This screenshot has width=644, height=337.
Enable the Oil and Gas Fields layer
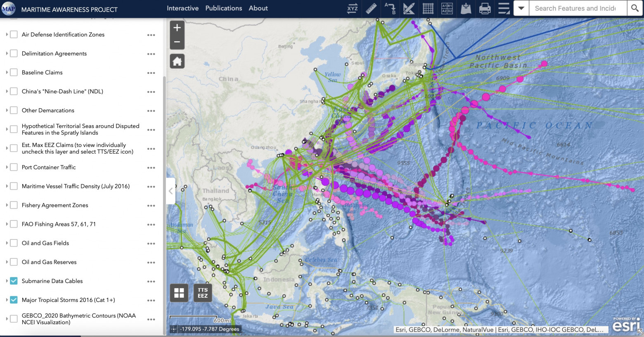pos(14,243)
